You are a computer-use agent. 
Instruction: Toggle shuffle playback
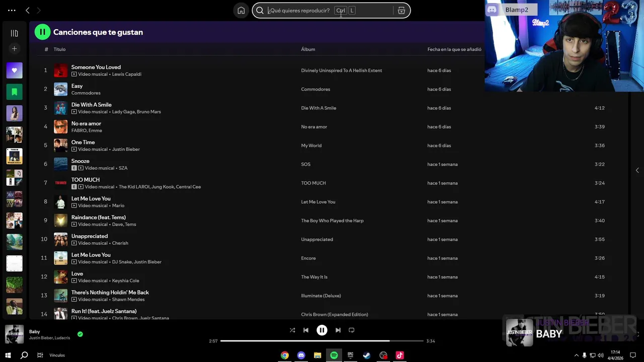(292, 330)
